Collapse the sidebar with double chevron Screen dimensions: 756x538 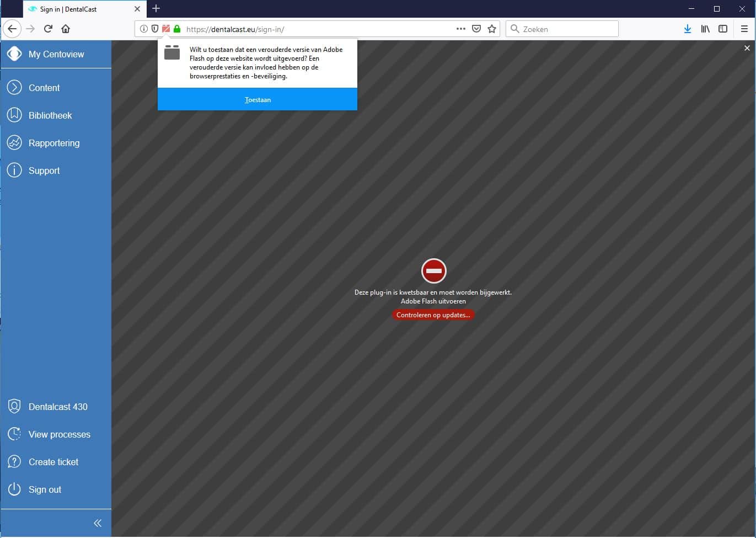[98, 523]
